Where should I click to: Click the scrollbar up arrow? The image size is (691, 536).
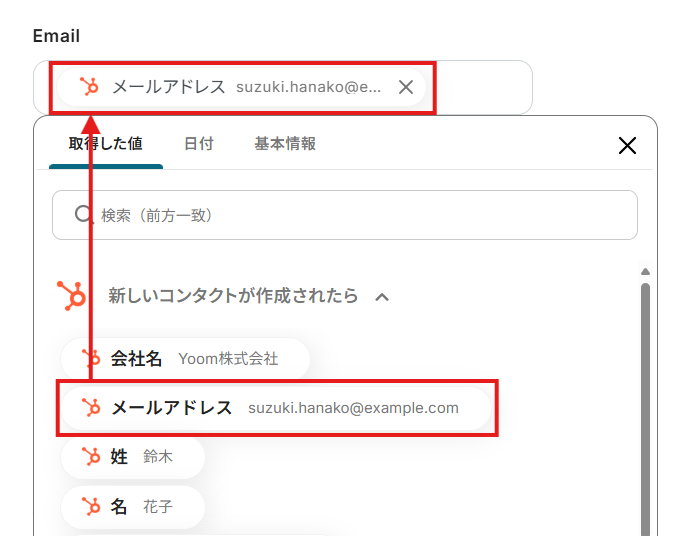pos(645,272)
